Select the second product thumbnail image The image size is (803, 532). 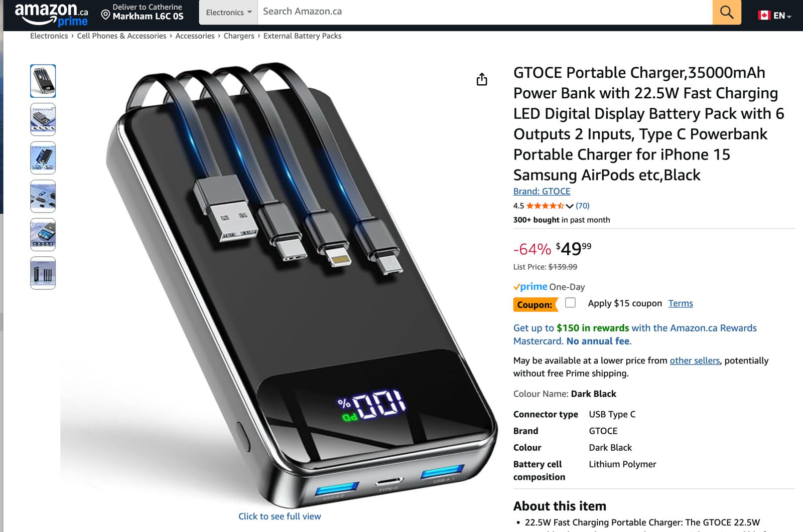[x=43, y=119]
